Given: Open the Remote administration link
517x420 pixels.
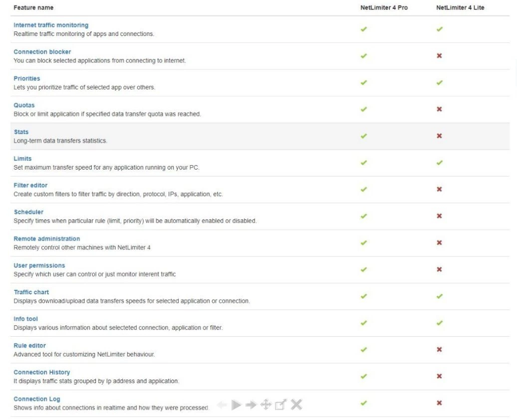Looking at the screenshot, I should pos(46,238).
